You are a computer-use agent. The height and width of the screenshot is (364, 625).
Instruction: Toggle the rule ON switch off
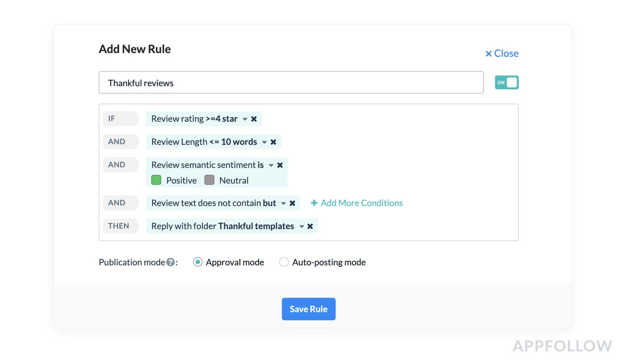click(x=506, y=83)
